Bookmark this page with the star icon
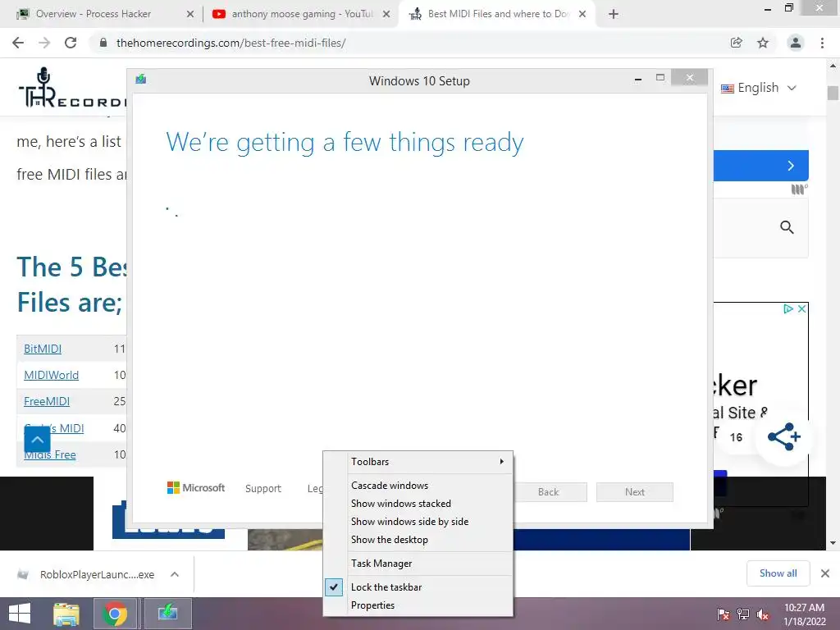The width and height of the screenshot is (840, 630). pos(763,43)
